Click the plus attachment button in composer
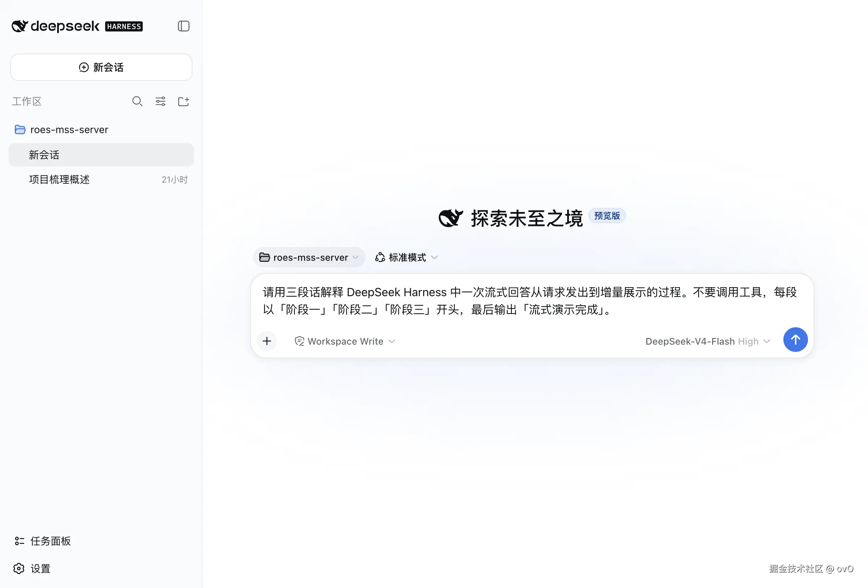 pyautogui.click(x=267, y=341)
